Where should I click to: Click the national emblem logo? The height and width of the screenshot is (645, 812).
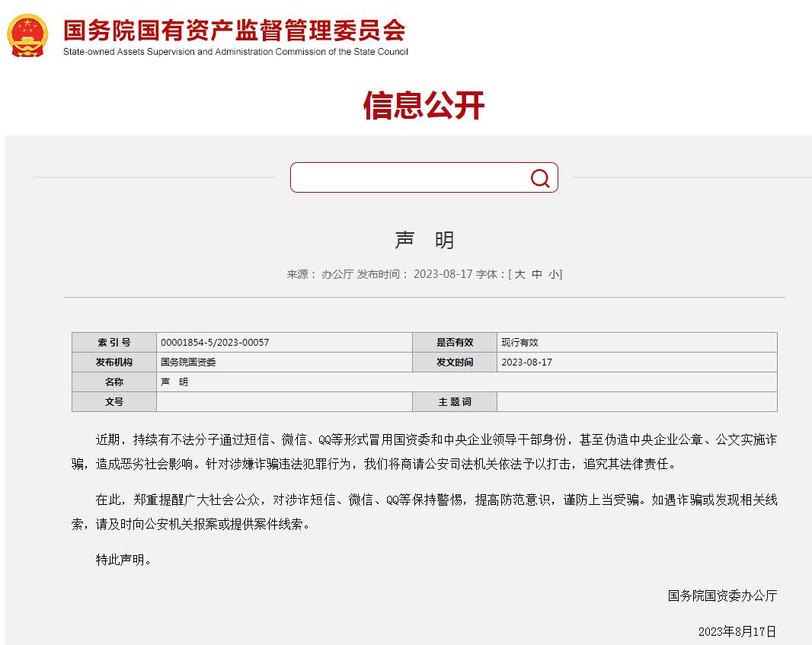pos(27,35)
